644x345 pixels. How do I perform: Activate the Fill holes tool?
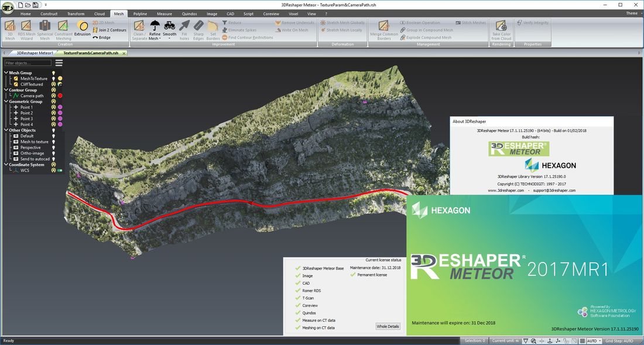(184, 30)
